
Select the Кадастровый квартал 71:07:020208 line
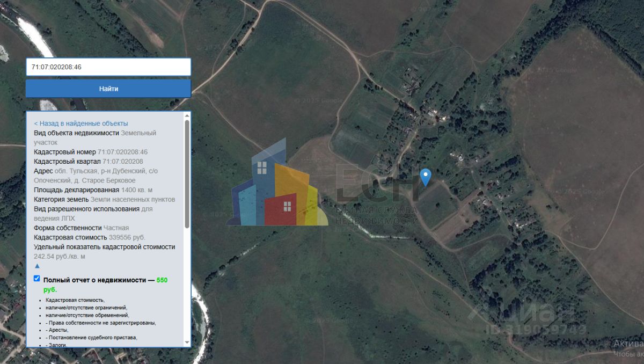(89, 161)
